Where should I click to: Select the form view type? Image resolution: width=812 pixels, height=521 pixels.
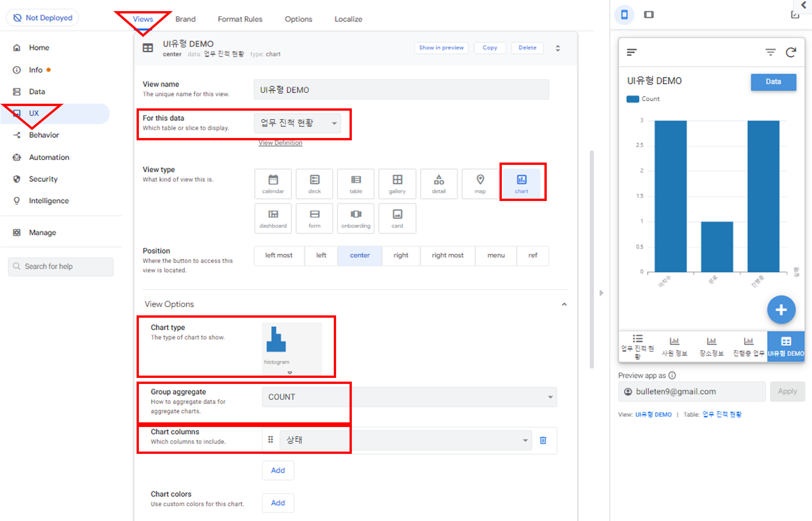(314, 219)
